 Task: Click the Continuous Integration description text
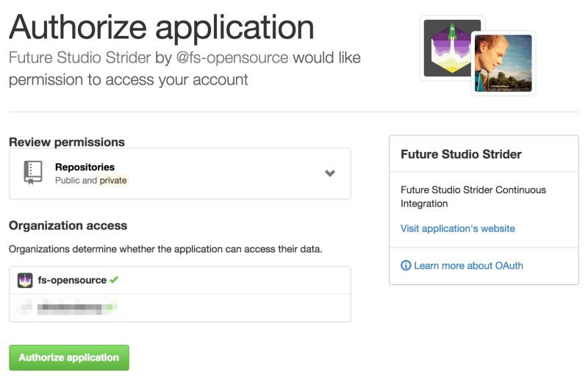pos(473,196)
